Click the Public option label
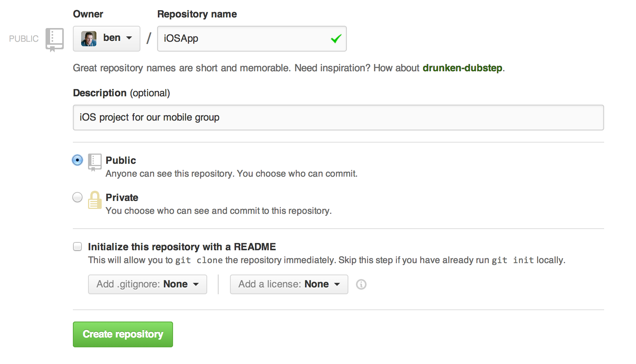The width and height of the screenshot is (636, 364). (x=121, y=160)
